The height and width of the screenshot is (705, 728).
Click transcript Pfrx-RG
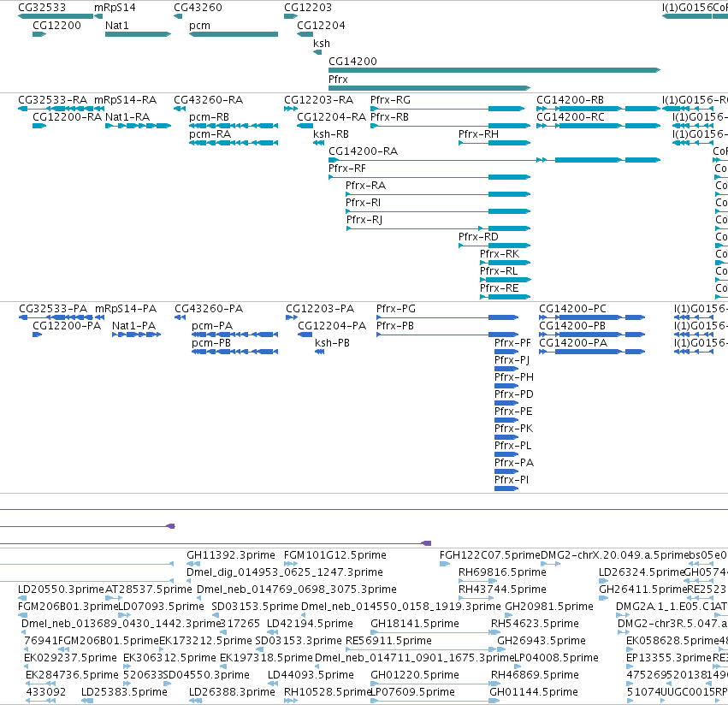point(447,109)
